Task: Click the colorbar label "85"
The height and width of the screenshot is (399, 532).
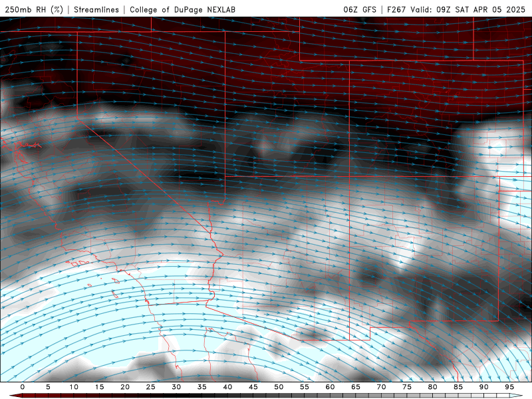Action: point(458,387)
